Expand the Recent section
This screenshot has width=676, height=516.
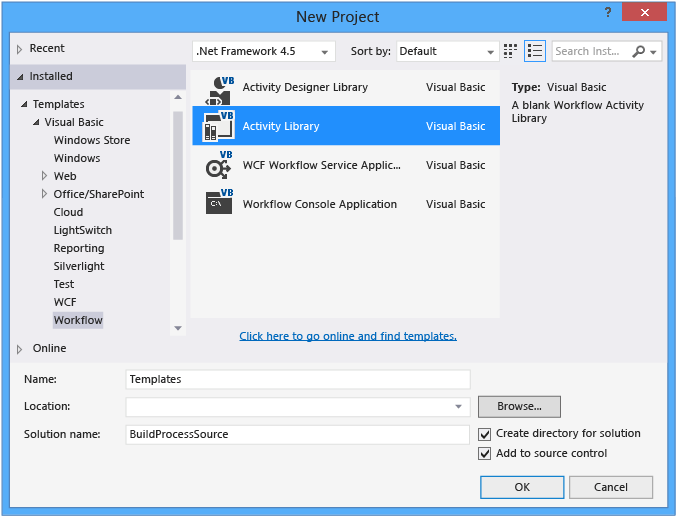click(19, 50)
